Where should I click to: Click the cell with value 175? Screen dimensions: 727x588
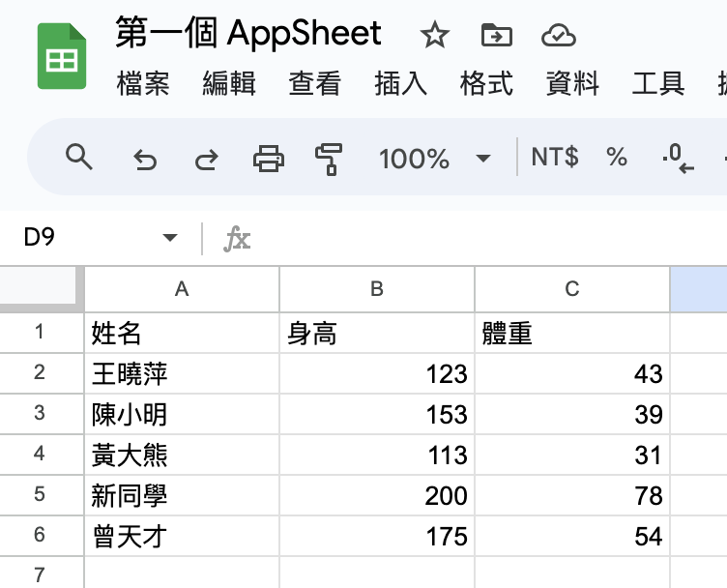377,536
